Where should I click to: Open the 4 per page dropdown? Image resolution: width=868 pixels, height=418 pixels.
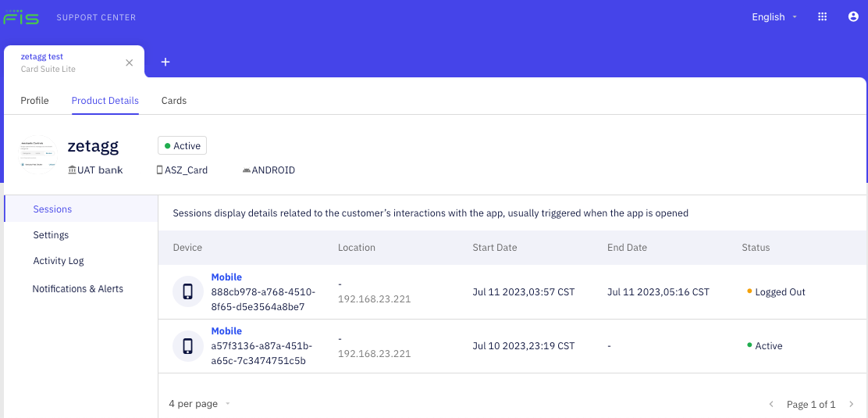point(200,404)
